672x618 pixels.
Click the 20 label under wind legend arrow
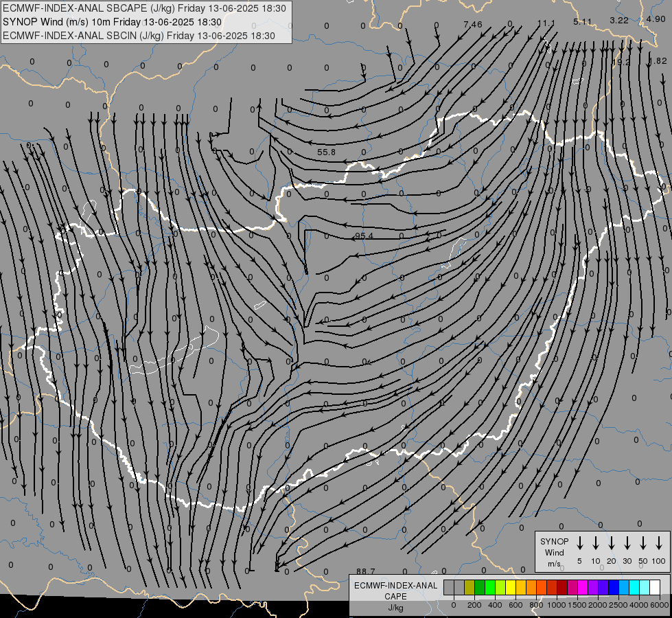click(x=611, y=561)
